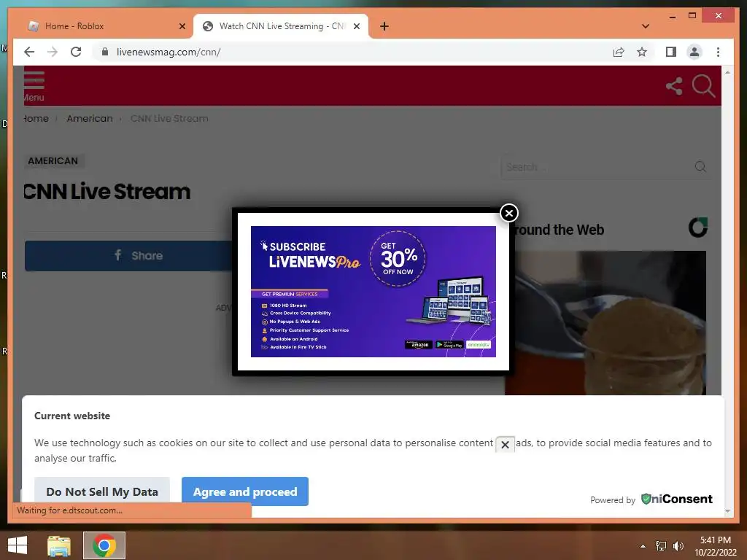Click the site share icon in header
The height and width of the screenshot is (560, 747).
[674, 86]
